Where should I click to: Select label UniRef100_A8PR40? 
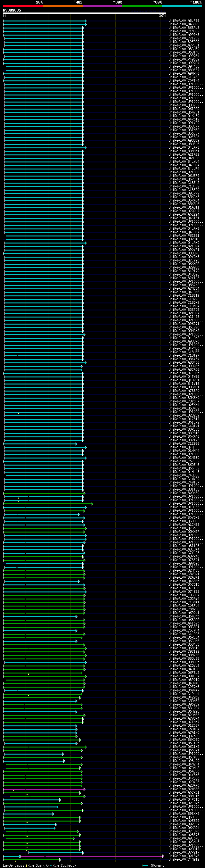184,556
